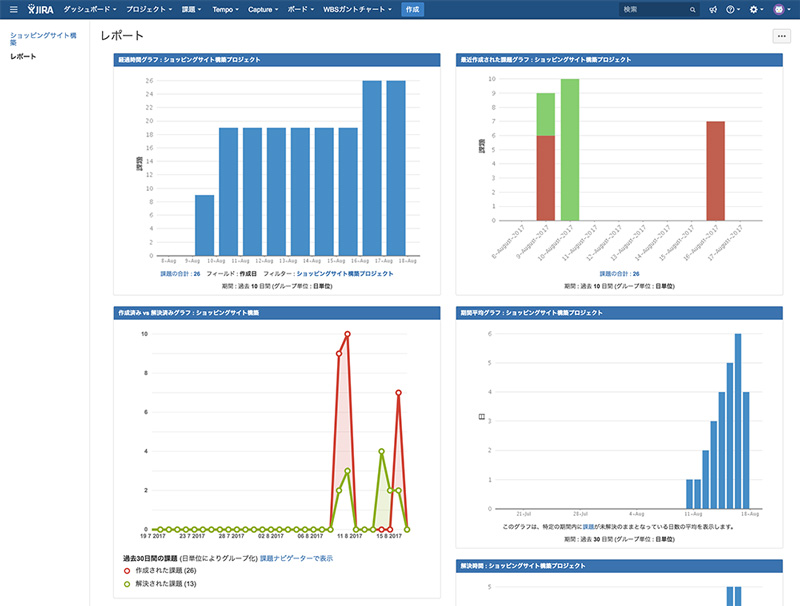Open the user avatar profile menu
The width and height of the screenshot is (800, 606).
781,9
